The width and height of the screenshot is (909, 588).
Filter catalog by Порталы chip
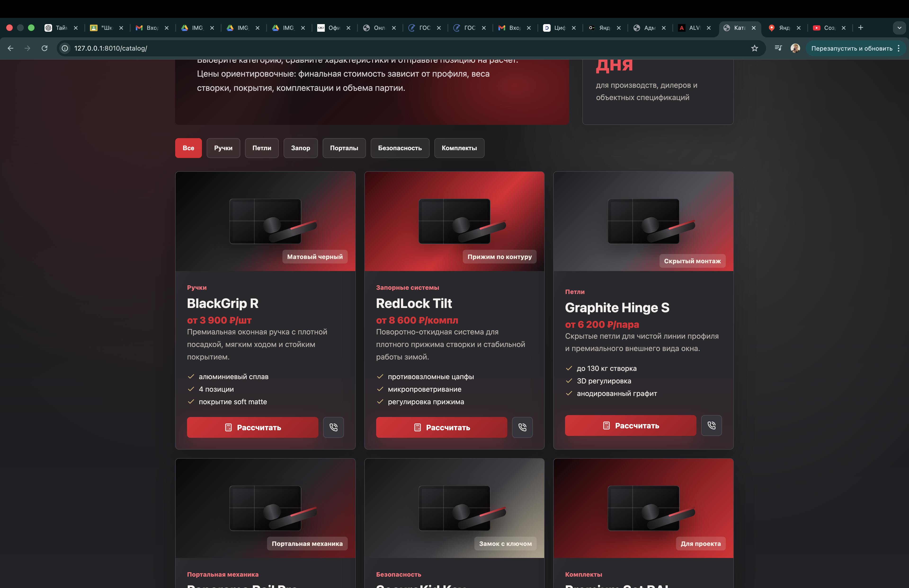(x=344, y=148)
